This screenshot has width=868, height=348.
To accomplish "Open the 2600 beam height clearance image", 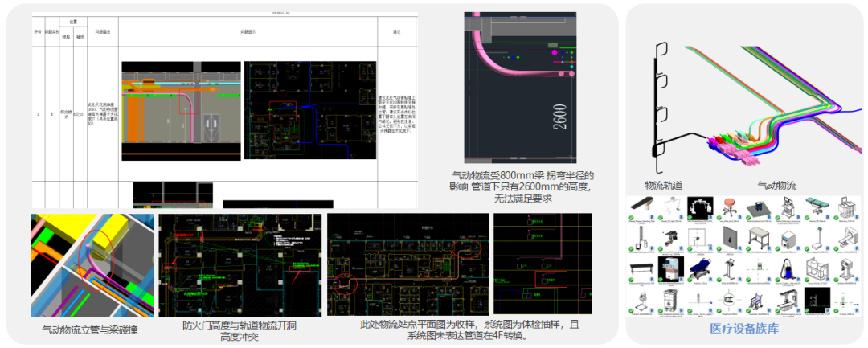I will tap(520, 87).
